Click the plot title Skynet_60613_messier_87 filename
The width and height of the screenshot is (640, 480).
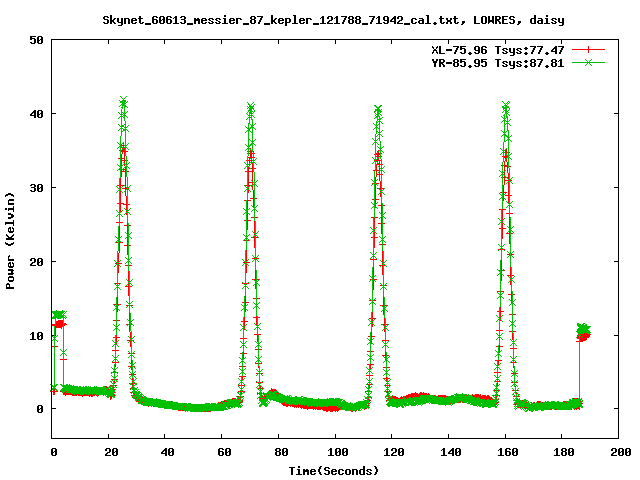click(x=333, y=20)
